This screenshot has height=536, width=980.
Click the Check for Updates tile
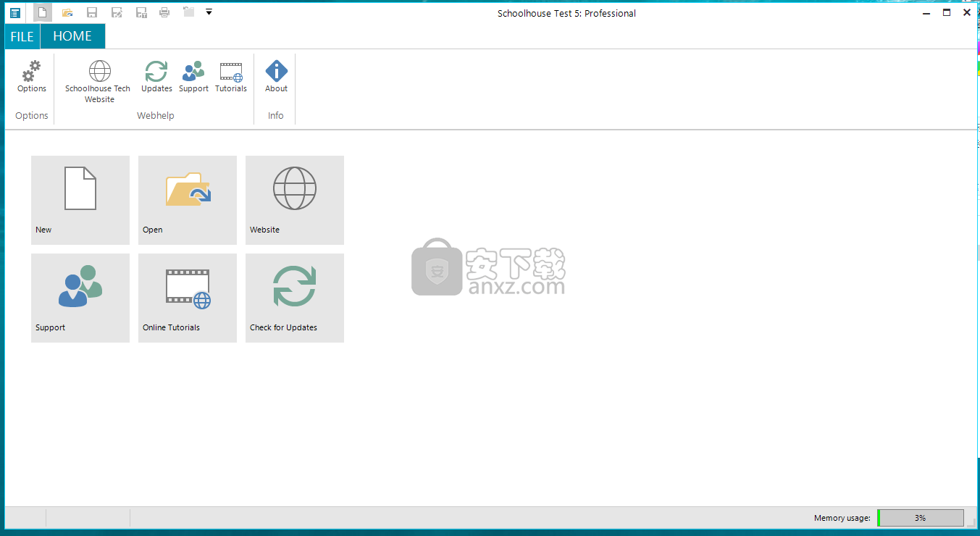pyautogui.click(x=295, y=298)
